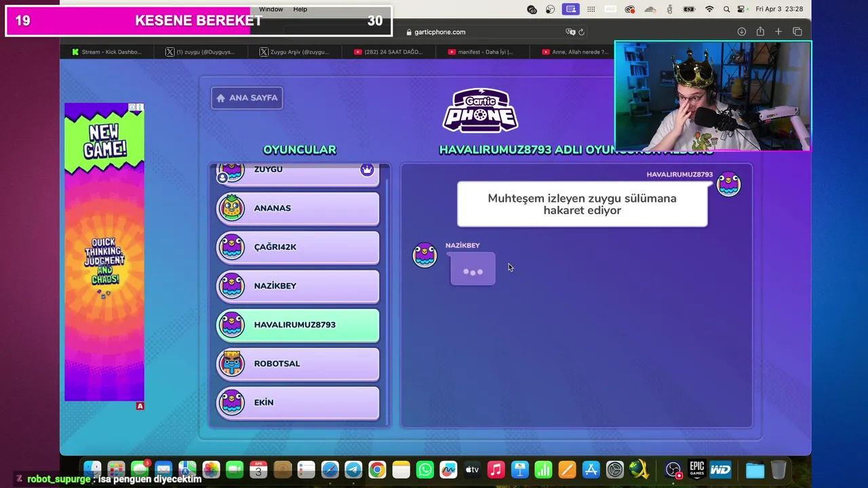The image size is (868, 488).
Task: Click the date and time in menu bar
Action: [779, 9]
